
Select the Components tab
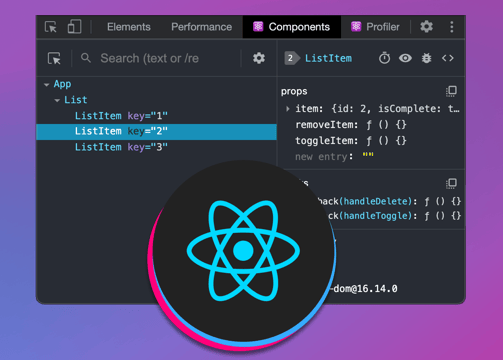point(292,27)
